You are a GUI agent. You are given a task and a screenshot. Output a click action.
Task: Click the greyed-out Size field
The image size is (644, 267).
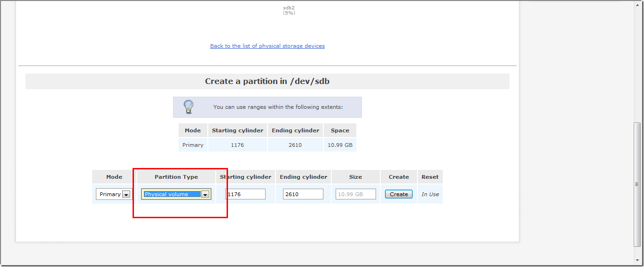click(355, 194)
